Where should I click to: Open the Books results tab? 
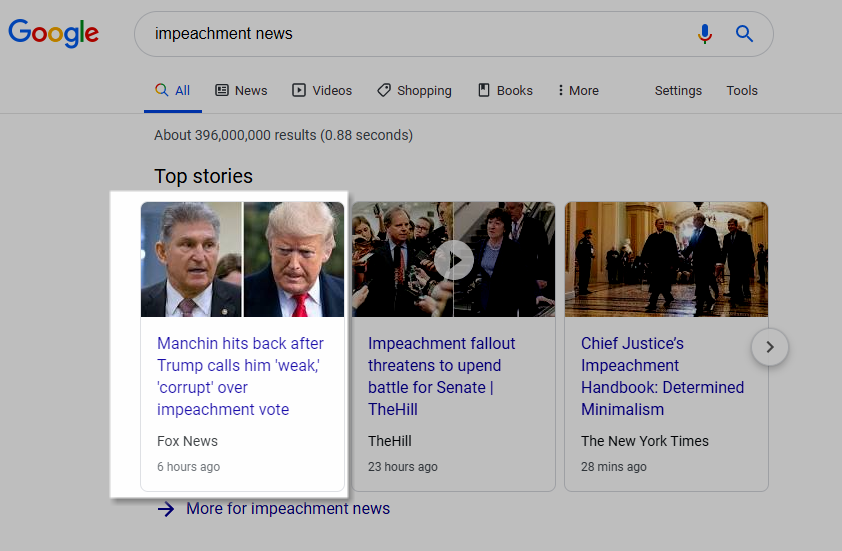(x=505, y=90)
